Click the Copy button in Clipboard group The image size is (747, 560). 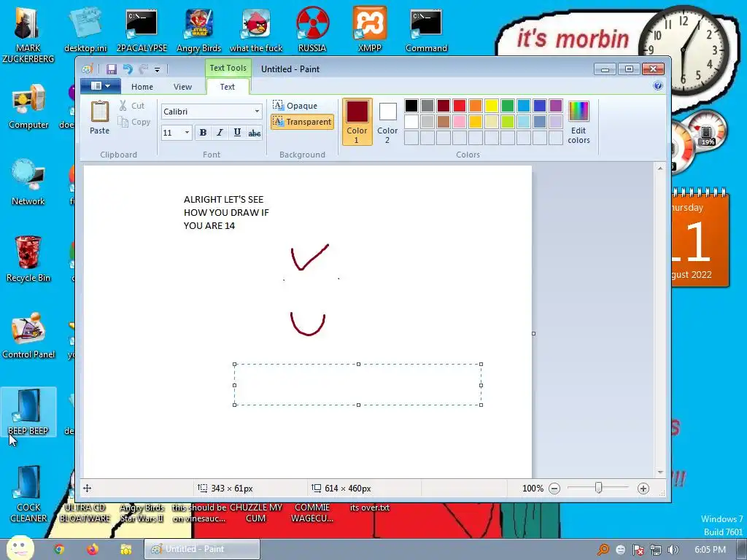coord(134,122)
